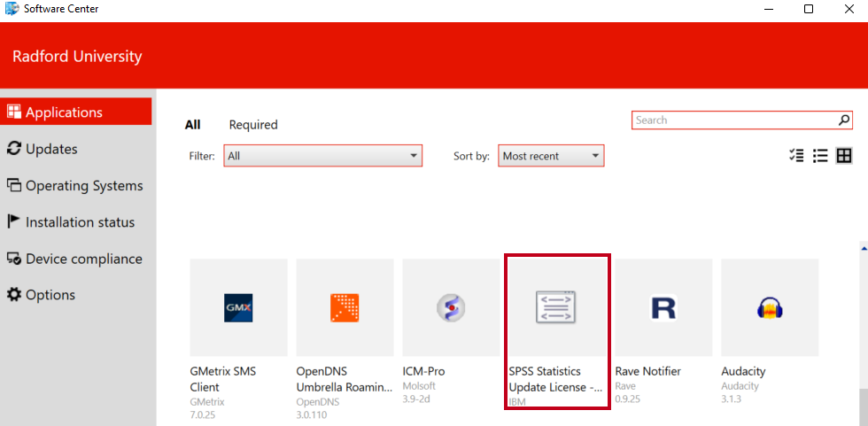Click the "Audacity" app name text
This screenshot has height=426, width=868.
[743, 371]
